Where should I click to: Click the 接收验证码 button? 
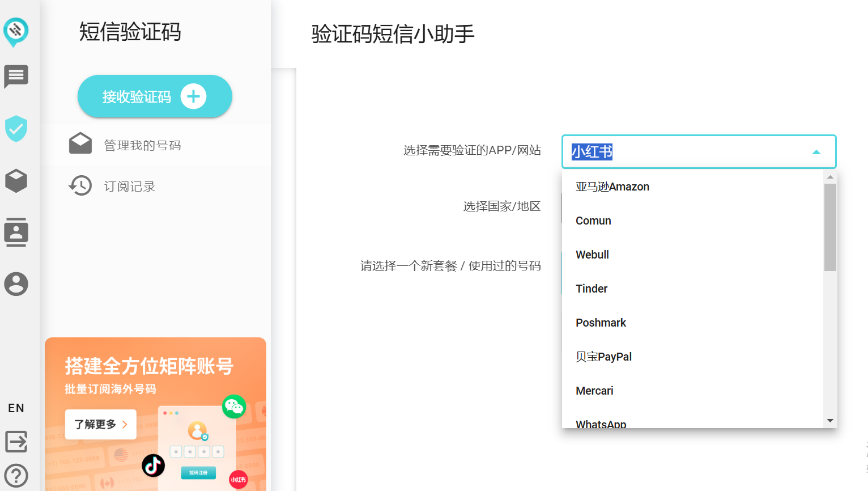point(155,96)
